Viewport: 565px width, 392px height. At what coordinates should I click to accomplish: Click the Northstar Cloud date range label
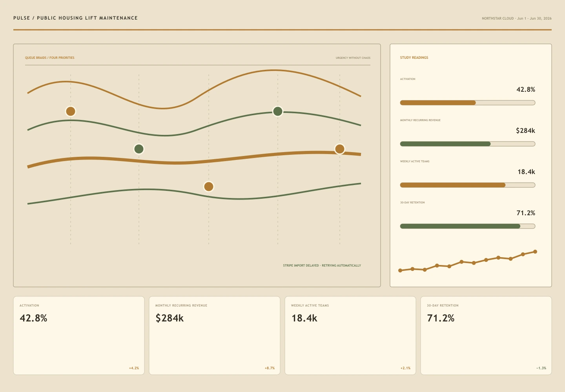click(517, 18)
